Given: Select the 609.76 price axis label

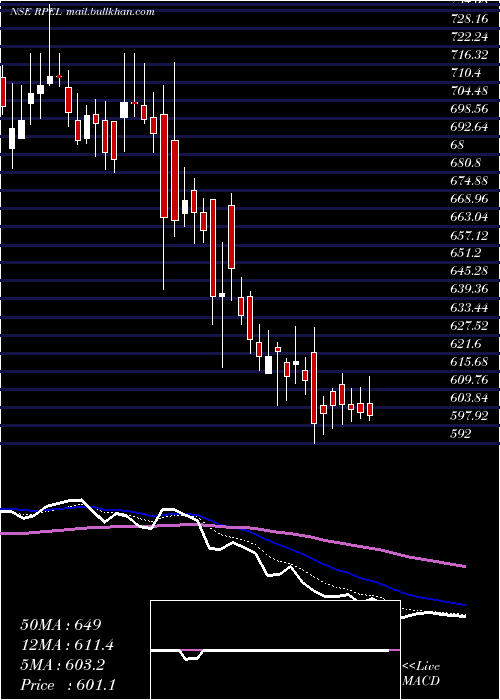Looking at the screenshot, I should pyautogui.click(x=469, y=379).
